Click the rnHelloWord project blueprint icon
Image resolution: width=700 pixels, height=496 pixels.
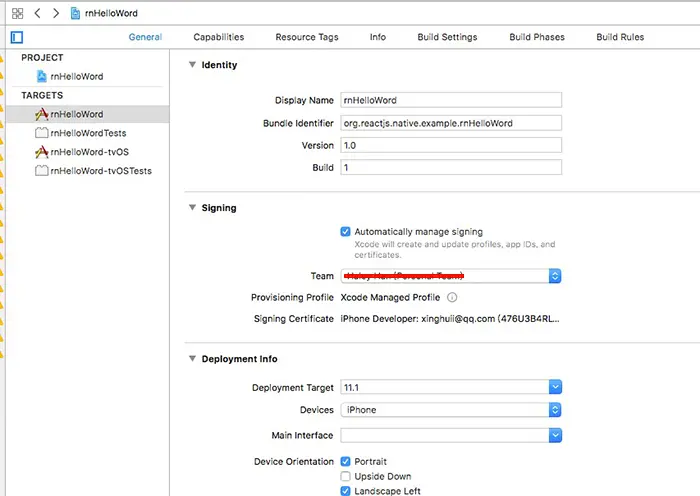pyautogui.click(x=42, y=76)
